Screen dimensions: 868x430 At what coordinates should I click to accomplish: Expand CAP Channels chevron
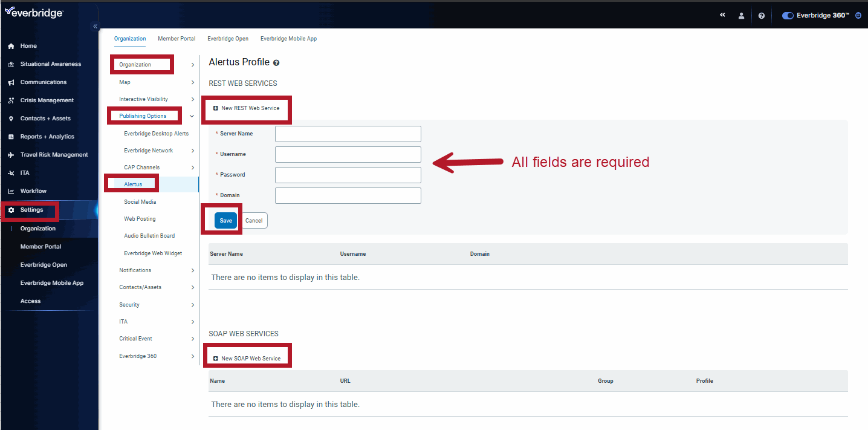pos(193,168)
